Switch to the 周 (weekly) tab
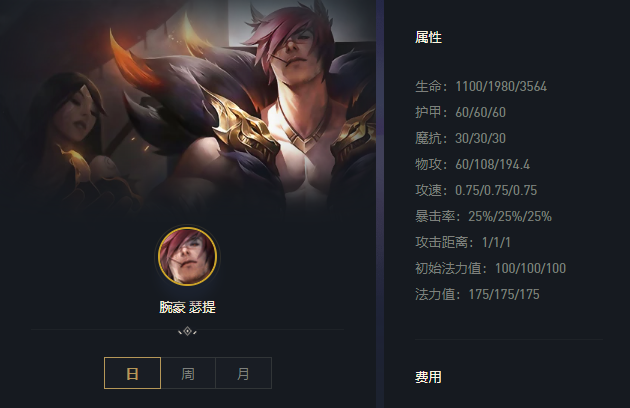The image size is (630, 408). 188,373
